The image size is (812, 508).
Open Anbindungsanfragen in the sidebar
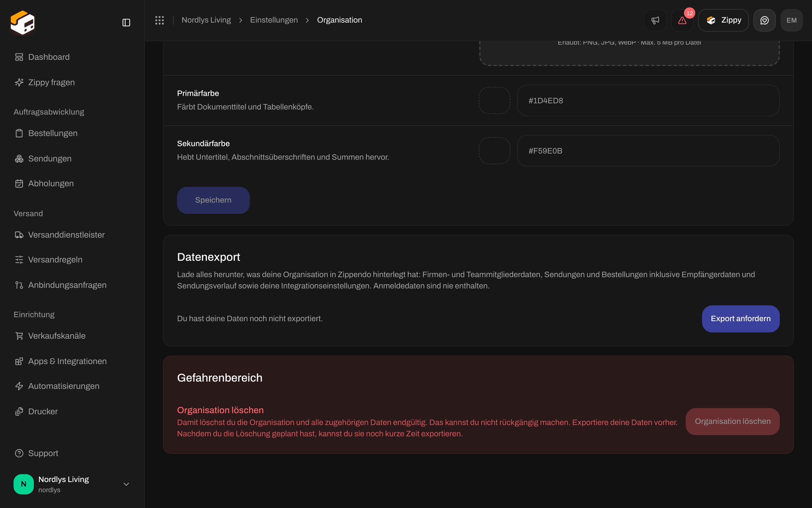point(72,285)
